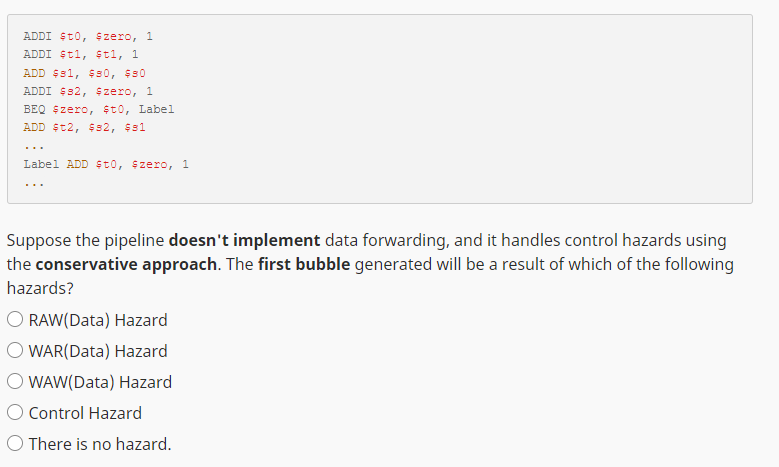Click the 'ADDI $t1, $t1, 1' code line
The height and width of the screenshot is (467, 779).
coord(81,54)
